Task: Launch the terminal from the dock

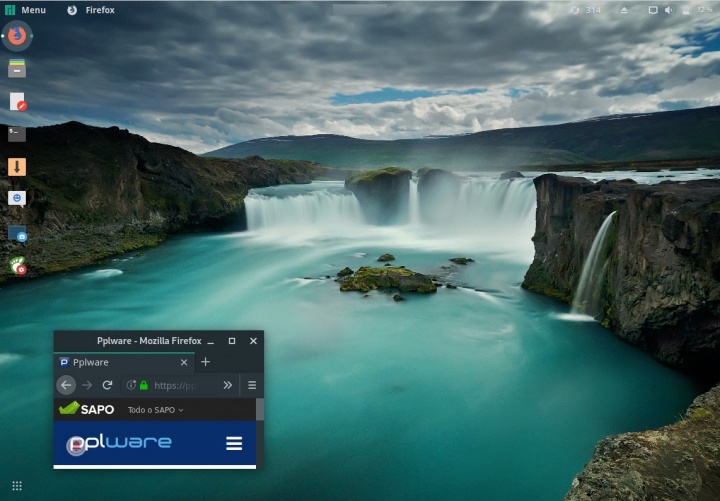Action: pyautogui.click(x=17, y=133)
